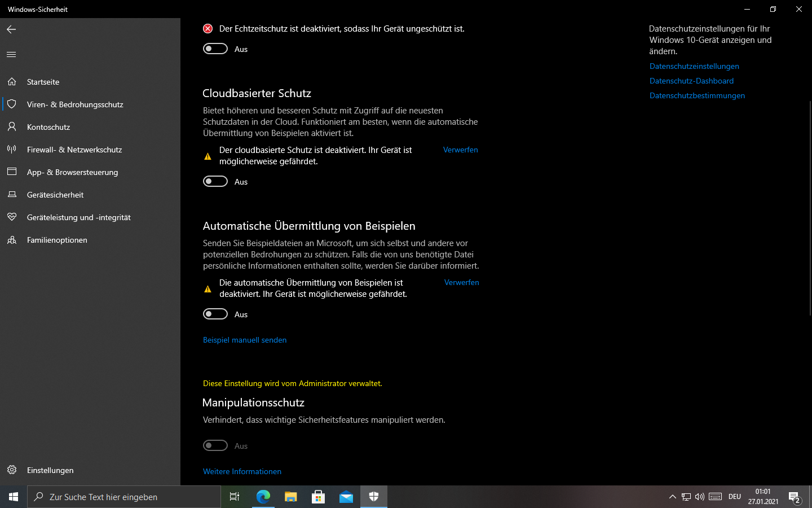The image size is (812, 508).
Task: Click the window icon for App- & Browsersteuerung
Action: (x=12, y=172)
